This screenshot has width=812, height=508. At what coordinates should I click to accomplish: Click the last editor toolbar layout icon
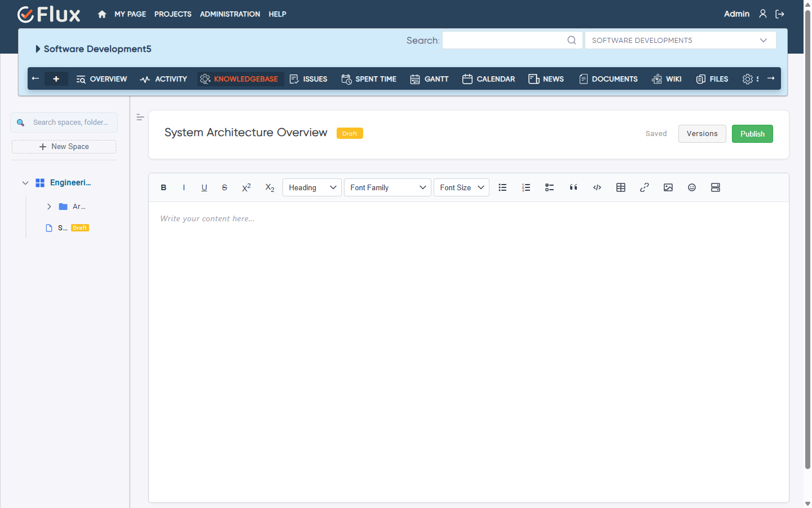click(x=716, y=187)
